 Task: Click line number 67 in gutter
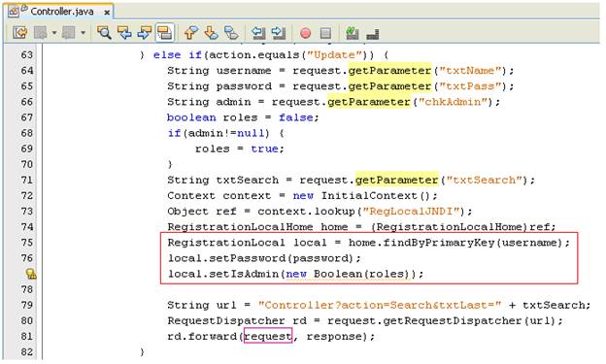26,117
